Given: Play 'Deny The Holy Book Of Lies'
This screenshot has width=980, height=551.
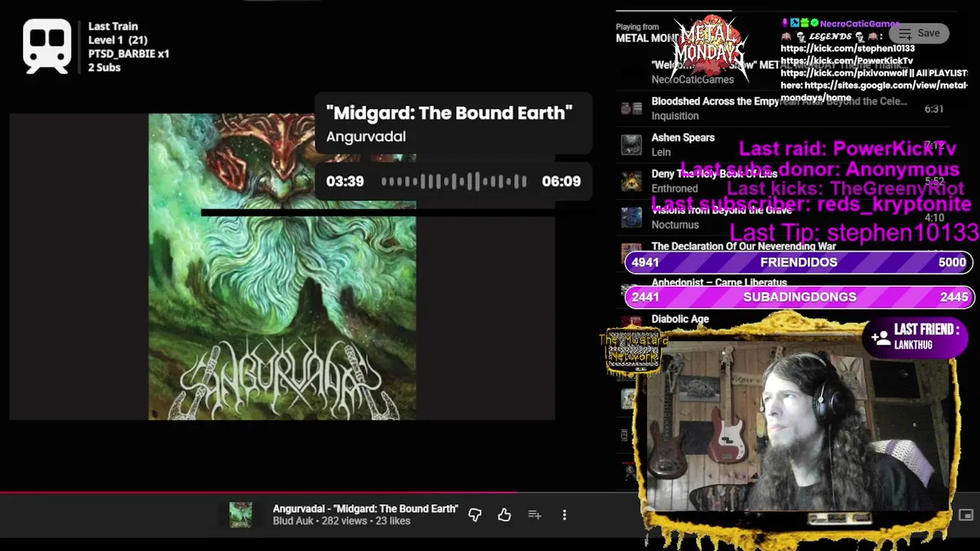Looking at the screenshot, I should [x=714, y=174].
